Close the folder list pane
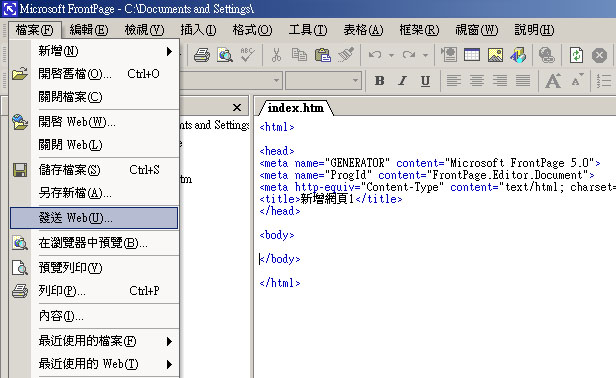The width and height of the screenshot is (616, 378). pos(237,107)
